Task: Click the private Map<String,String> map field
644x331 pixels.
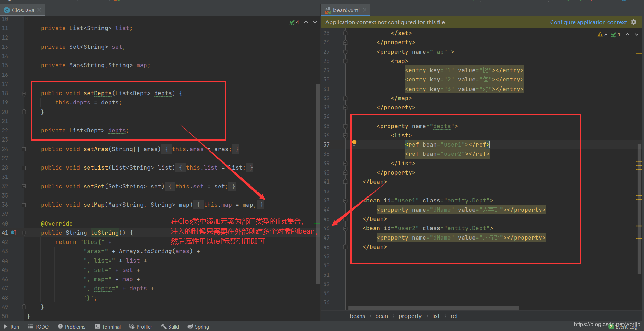Action: (x=95, y=65)
